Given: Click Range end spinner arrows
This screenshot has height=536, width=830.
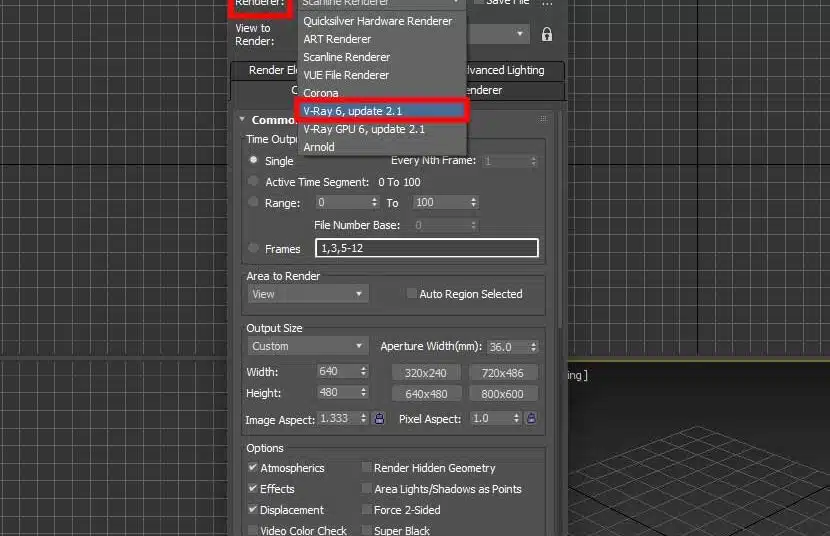Looking at the screenshot, I should [x=474, y=203].
